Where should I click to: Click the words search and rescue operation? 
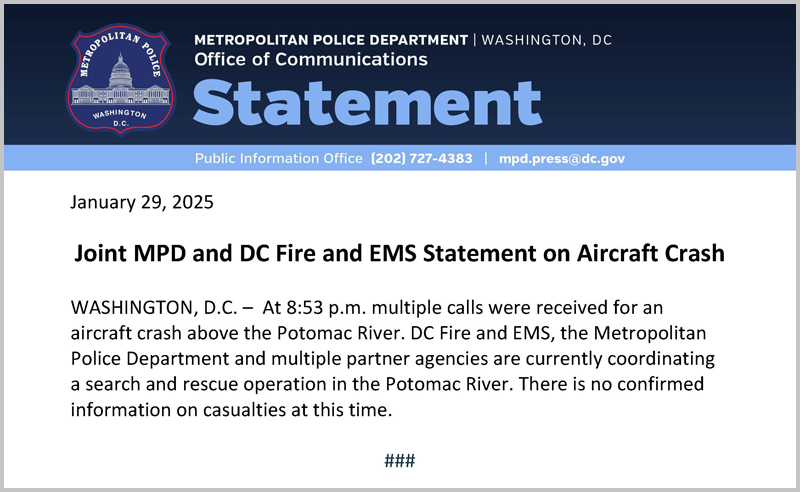(x=206, y=384)
